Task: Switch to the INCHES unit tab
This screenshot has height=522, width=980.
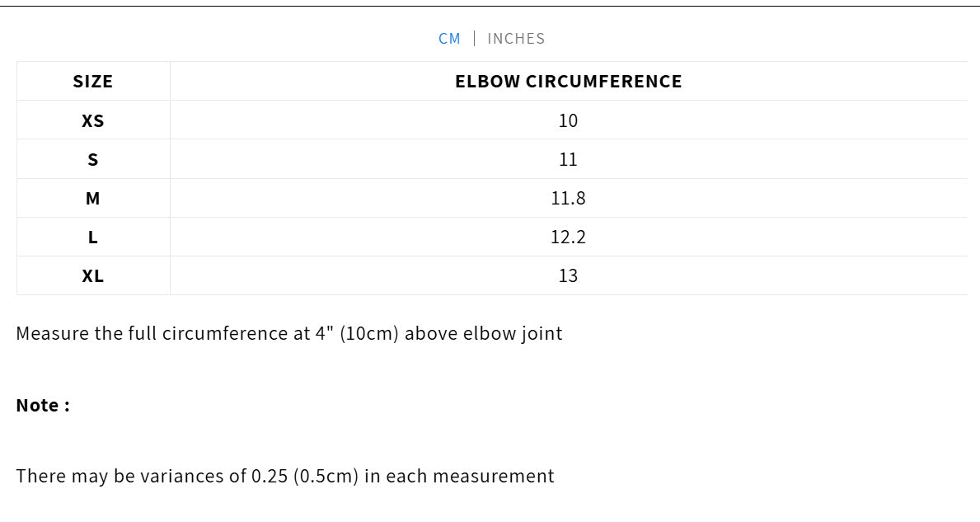Action: 516,39
